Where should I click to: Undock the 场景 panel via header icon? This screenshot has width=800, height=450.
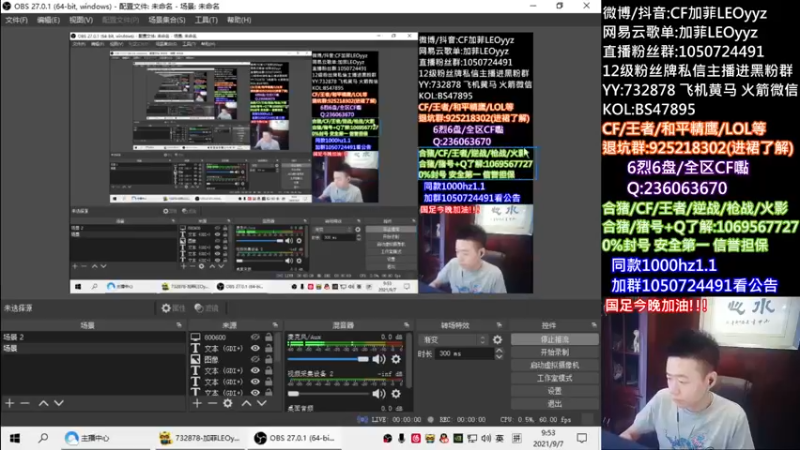pos(179,325)
